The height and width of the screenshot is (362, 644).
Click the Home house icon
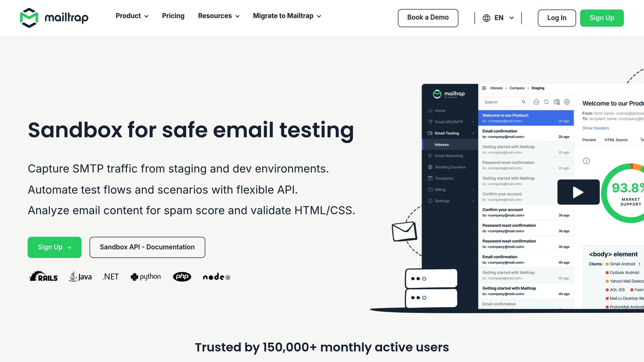pos(430,111)
